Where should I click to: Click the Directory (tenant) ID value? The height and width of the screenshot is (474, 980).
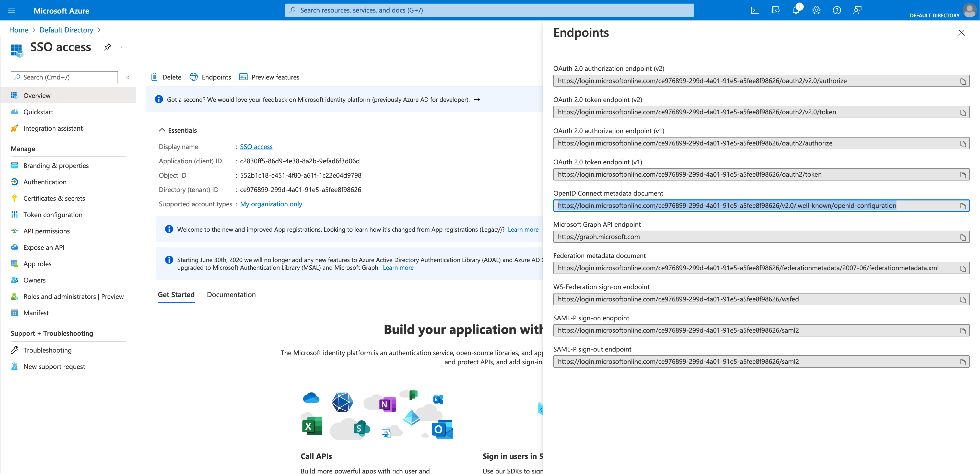point(300,190)
